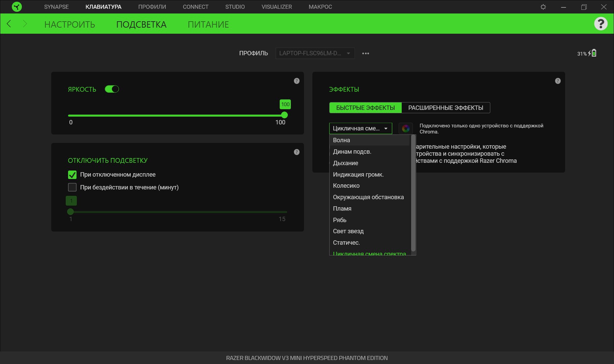Choose the Статичес. effect
Screen dimensions: 614x364
(369, 243)
